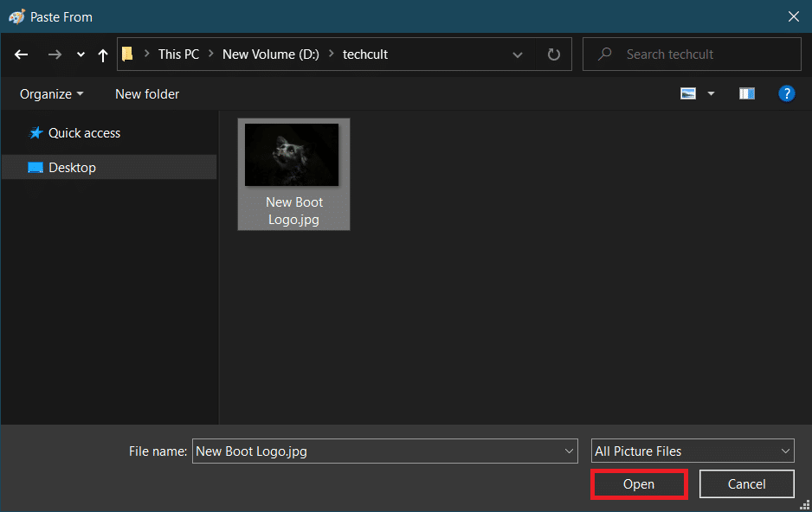Viewport: 812px width, 512px height.
Task: Click the Search techcult field
Action: (x=692, y=54)
